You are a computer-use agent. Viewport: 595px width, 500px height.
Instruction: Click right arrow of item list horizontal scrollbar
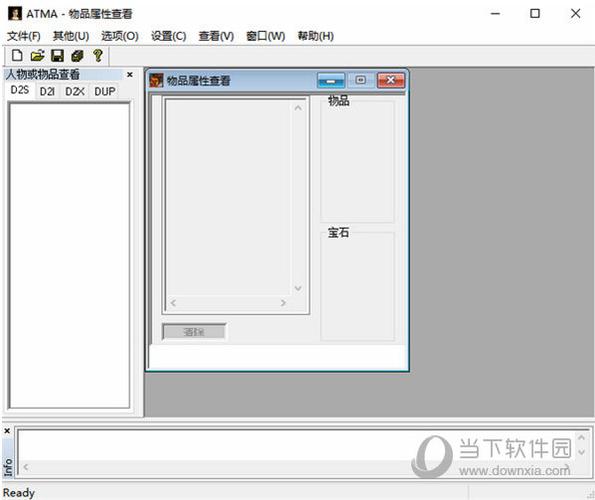(x=283, y=303)
